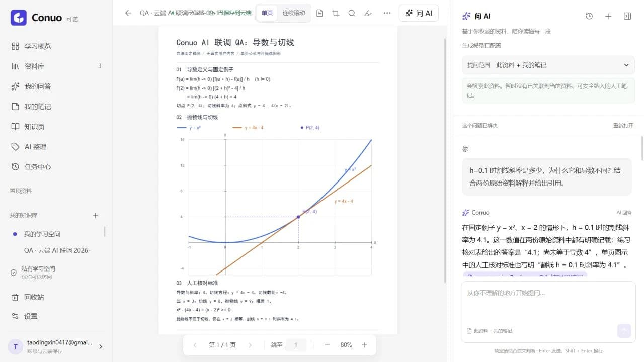Click the Conuo logo icon

[19, 18]
